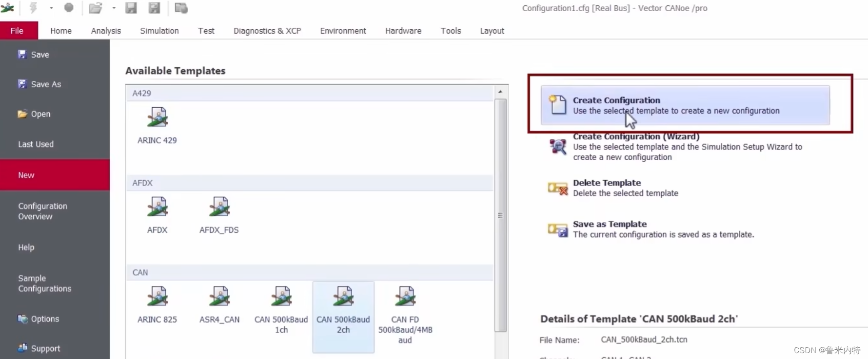868x359 pixels.
Task: Switch to the Layout ribbon tab
Action: click(x=492, y=31)
